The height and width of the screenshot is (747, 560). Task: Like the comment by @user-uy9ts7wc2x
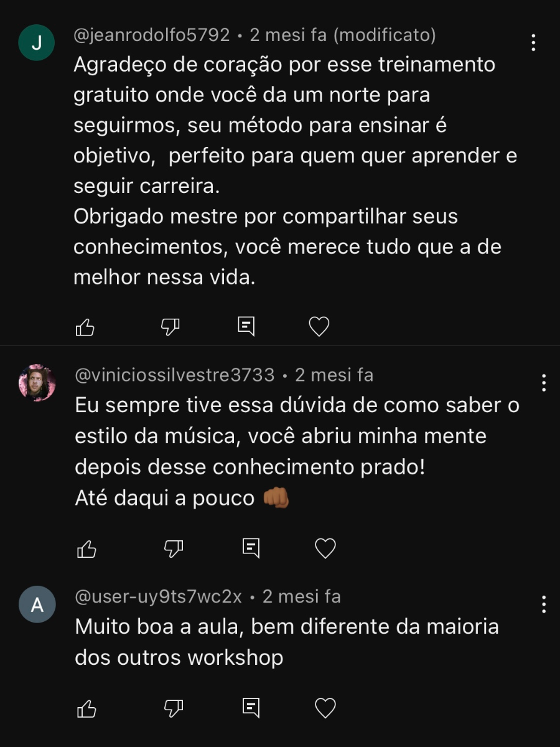pyautogui.click(x=86, y=708)
